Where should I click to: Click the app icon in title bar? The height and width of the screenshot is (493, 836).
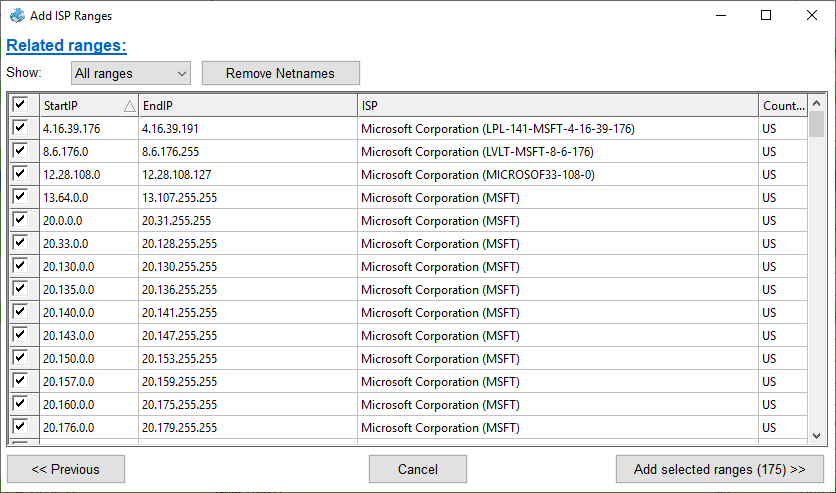(x=17, y=16)
